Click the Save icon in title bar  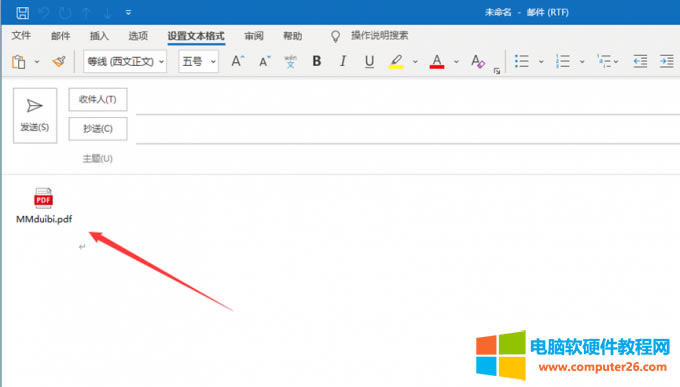(x=23, y=13)
